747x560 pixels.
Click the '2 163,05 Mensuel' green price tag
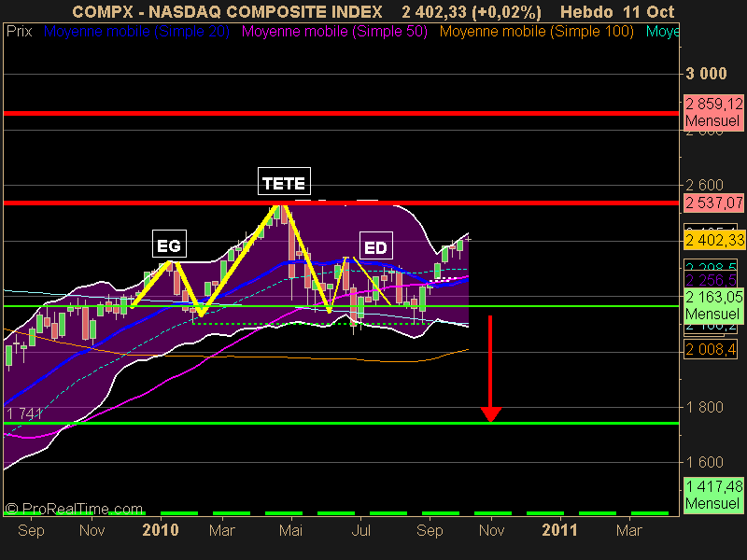[713, 305]
